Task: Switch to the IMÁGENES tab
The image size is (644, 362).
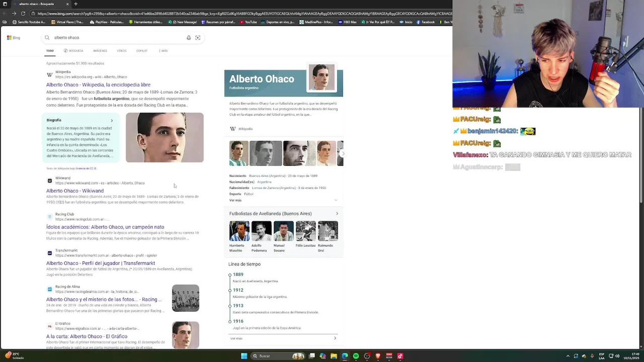Action: coord(100,51)
